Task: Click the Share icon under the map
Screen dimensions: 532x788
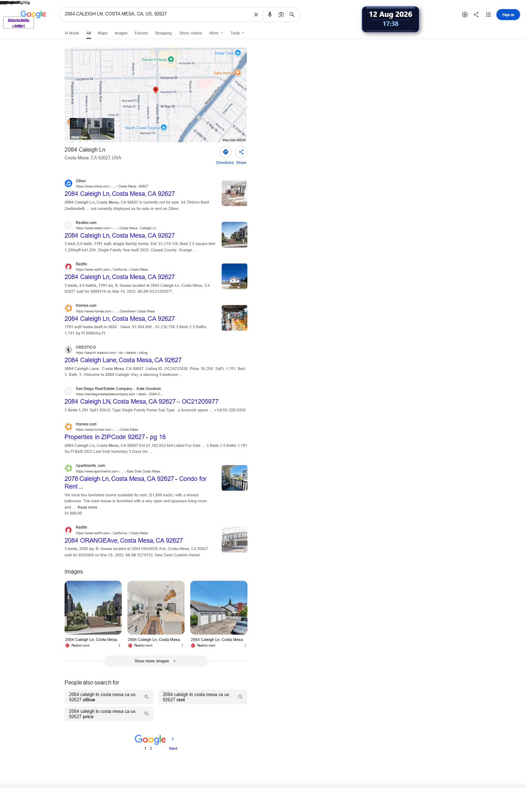Action: click(x=241, y=152)
